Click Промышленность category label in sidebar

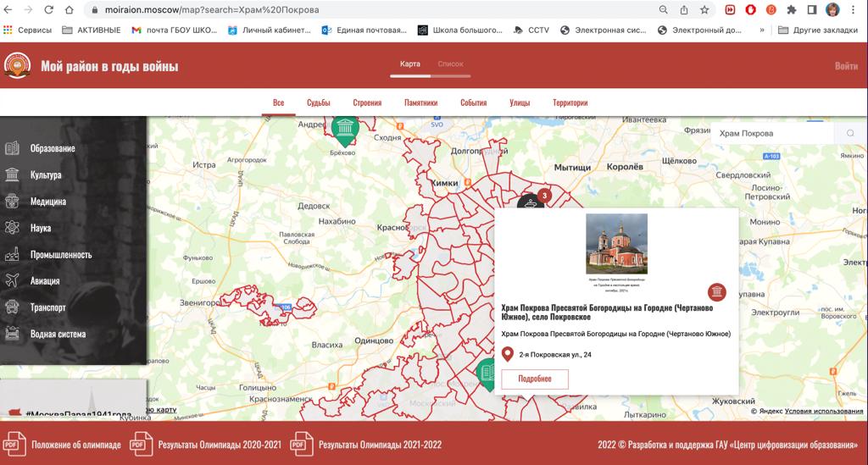click(61, 254)
